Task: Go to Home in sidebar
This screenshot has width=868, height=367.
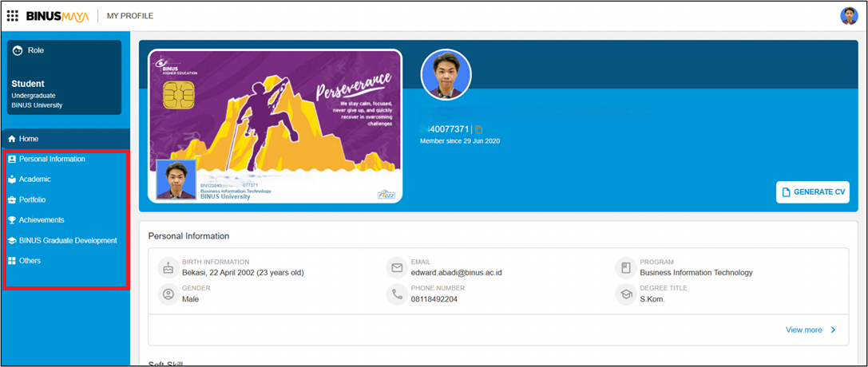Action: [65, 139]
